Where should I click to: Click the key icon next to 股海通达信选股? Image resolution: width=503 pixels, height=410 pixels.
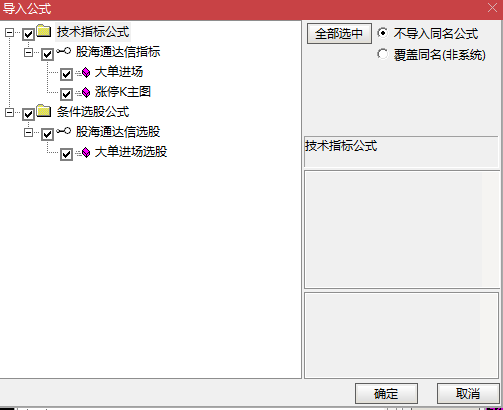pyautogui.click(x=63, y=131)
